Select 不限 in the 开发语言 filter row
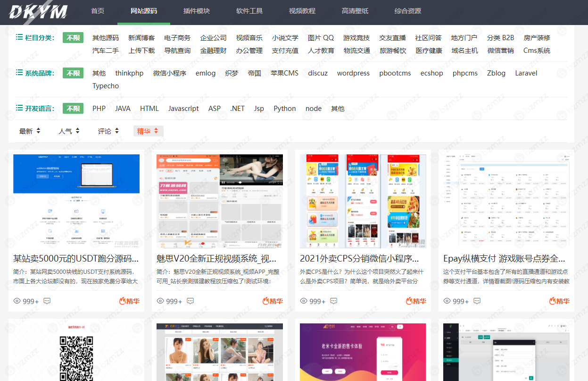Screen dimensions: 588x381 coord(73,109)
